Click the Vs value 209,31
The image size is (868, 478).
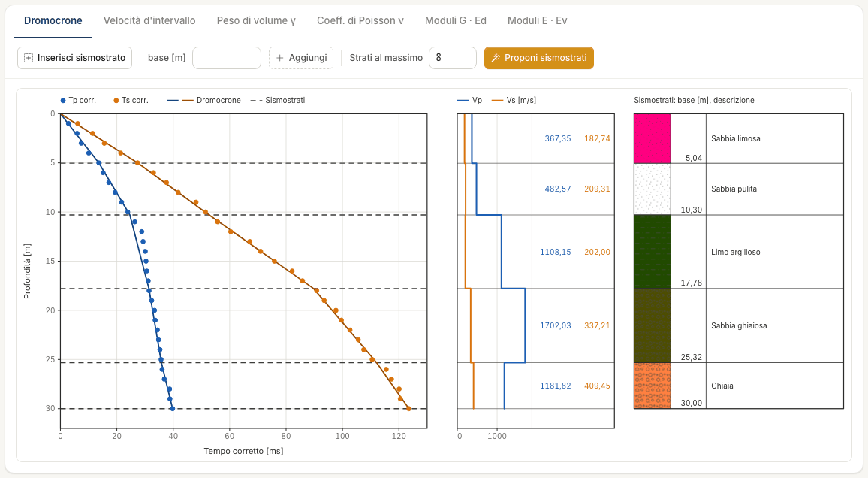coord(597,189)
